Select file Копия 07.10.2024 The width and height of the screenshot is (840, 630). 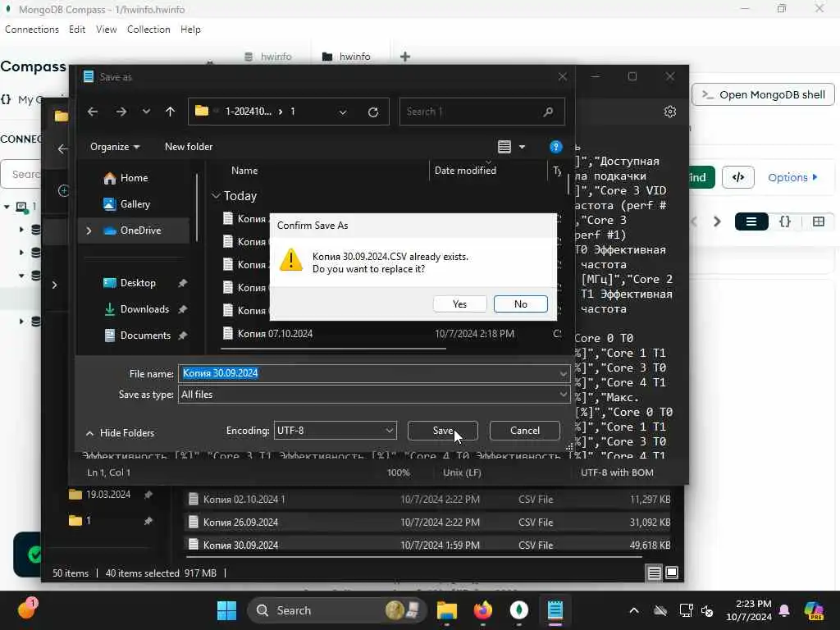coord(275,334)
